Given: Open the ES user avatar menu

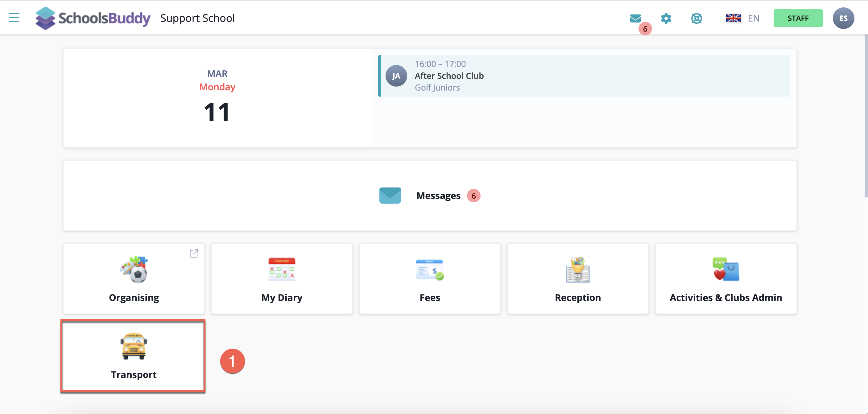Looking at the screenshot, I should 843,18.
